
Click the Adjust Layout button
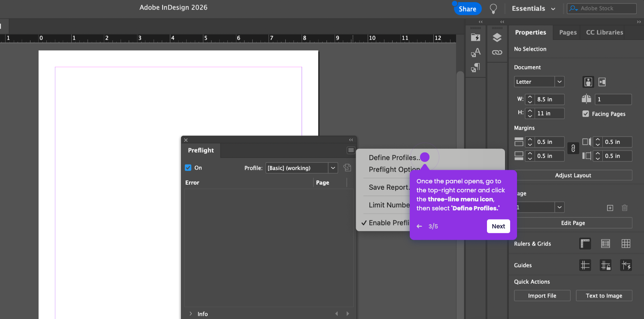point(573,175)
